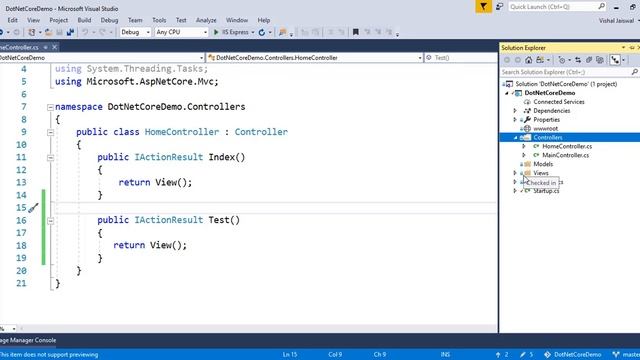The height and width of the screenshot is (360, 640).
Task: Open the View menu
Action: click(33, 20)
